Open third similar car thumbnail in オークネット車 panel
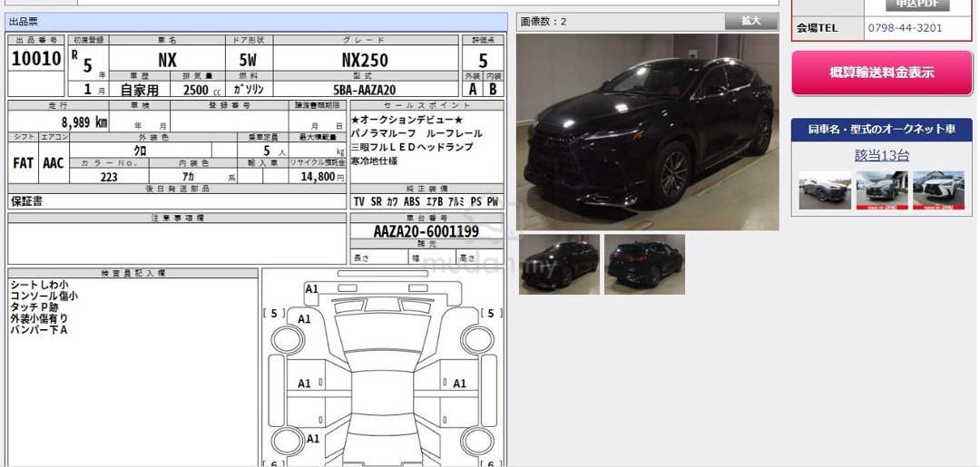 coord(939,190)
